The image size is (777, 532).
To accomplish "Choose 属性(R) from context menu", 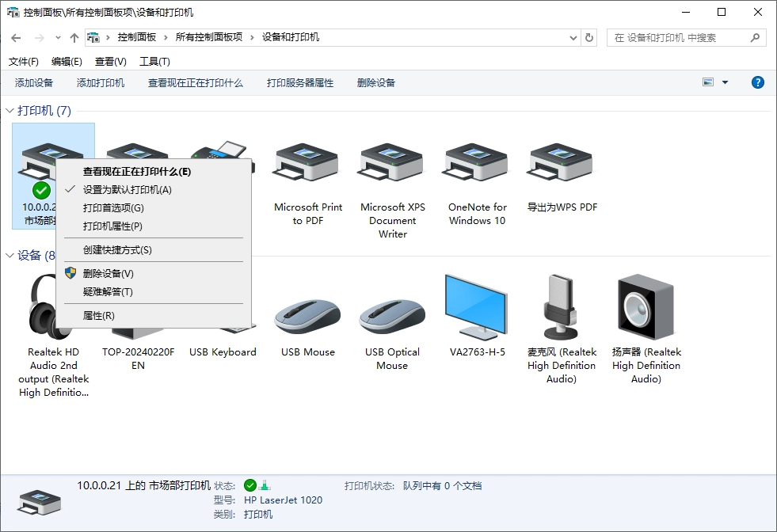I will (x=153, y=316).
